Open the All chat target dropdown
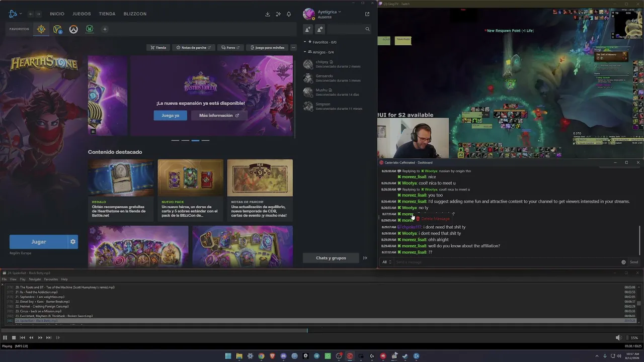This screenshot has height=362, width=644. coord(386,262)
